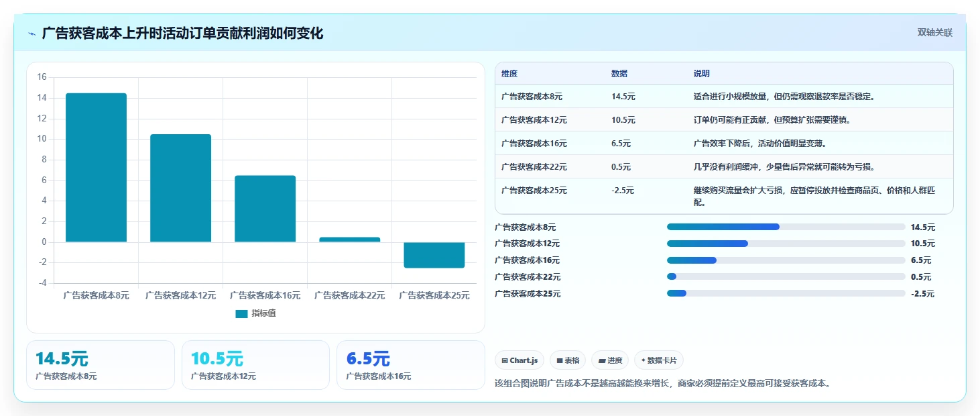Select the 数据卡片 tag
This screenshot has height=416, width=980.
coord(659,360)
